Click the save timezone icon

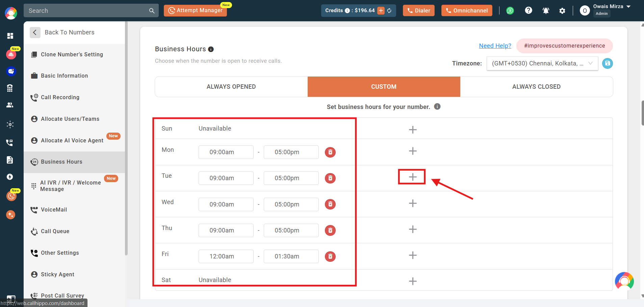tap(607, 63)
